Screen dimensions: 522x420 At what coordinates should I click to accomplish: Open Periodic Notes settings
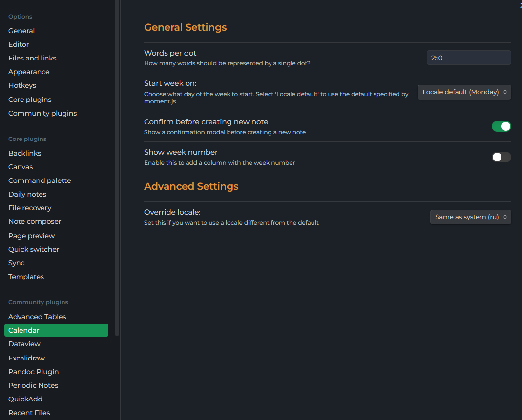tap(33, 385)
